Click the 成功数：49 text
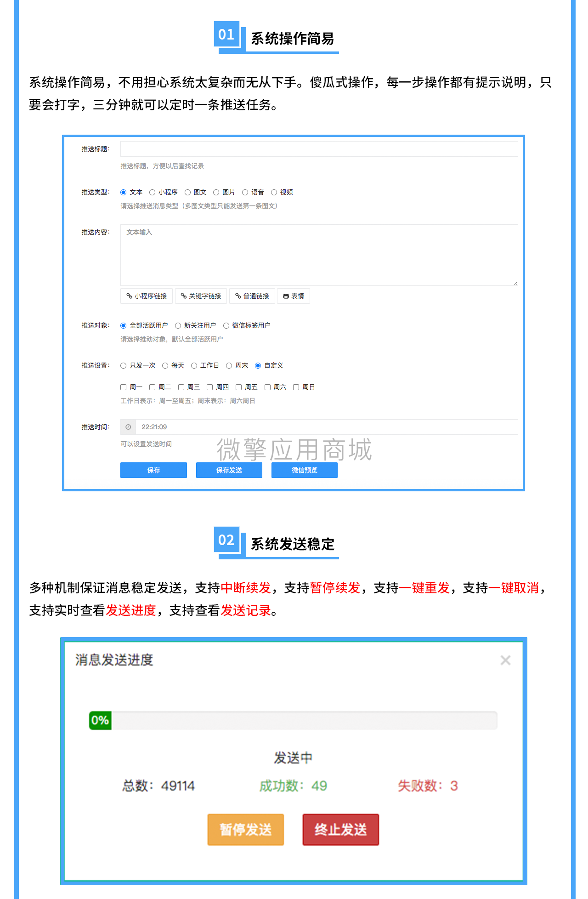 point(293,786)
